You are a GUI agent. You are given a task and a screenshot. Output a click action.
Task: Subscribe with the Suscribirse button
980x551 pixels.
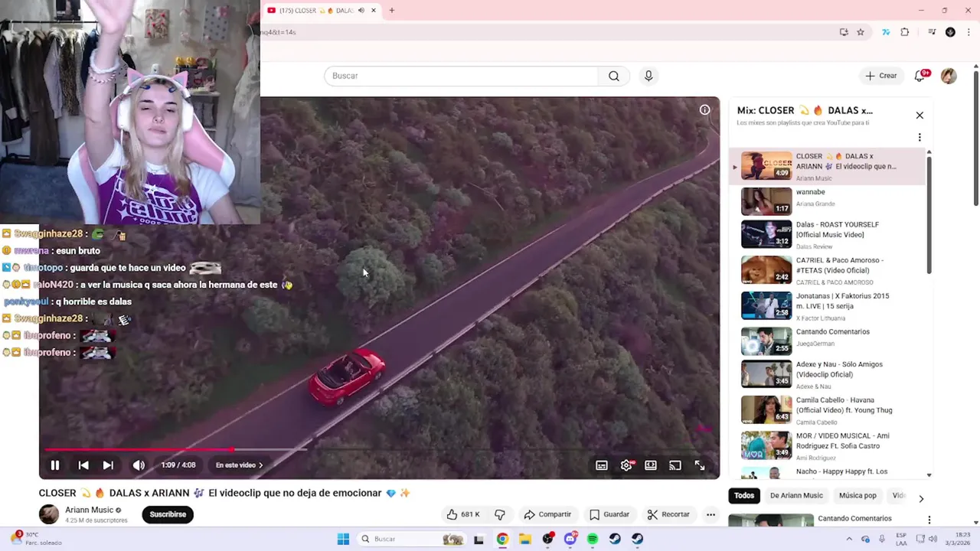click(168, 514)
